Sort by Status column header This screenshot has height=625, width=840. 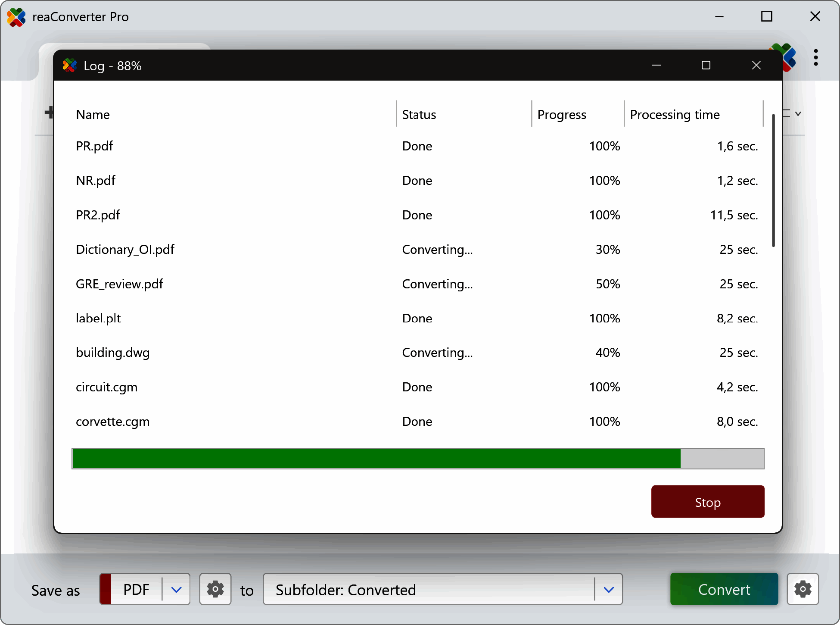point(419,115)
